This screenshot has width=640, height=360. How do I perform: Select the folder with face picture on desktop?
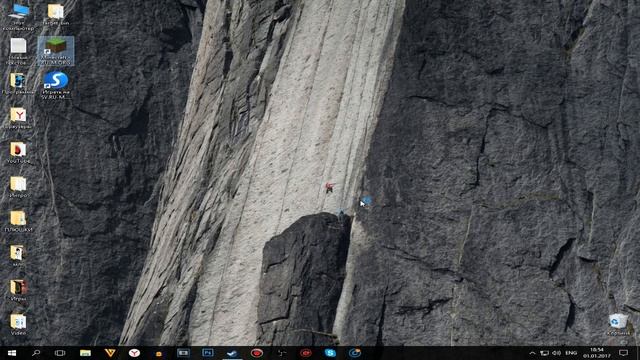click(x=18, y=256)
